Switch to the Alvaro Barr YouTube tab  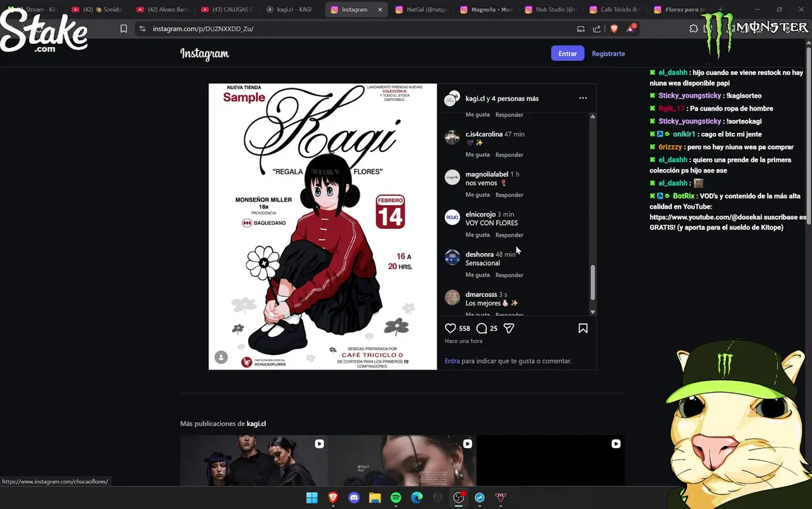163,9
